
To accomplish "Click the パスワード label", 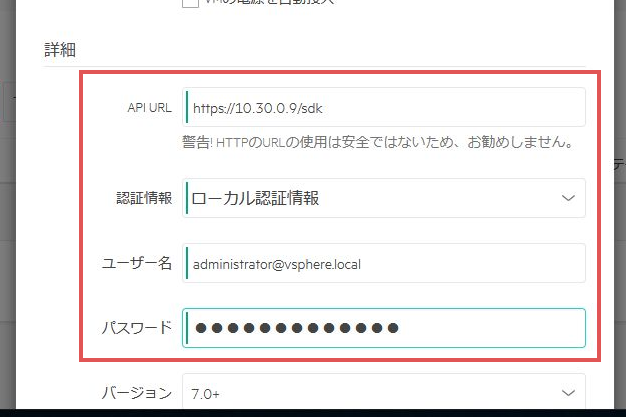I will pyautogui.click(x=137, y=327).
